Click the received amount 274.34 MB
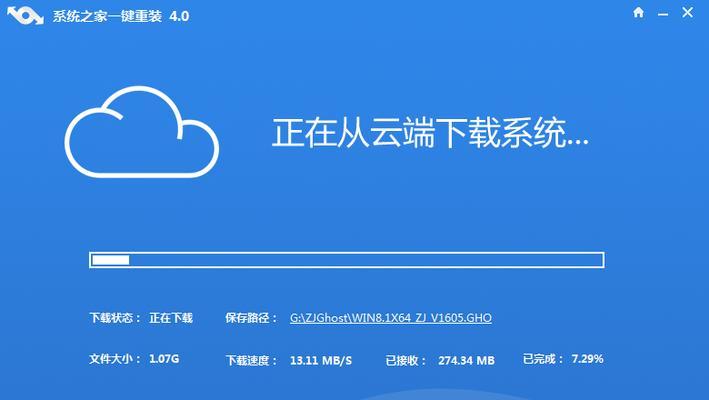 point(466,360)
